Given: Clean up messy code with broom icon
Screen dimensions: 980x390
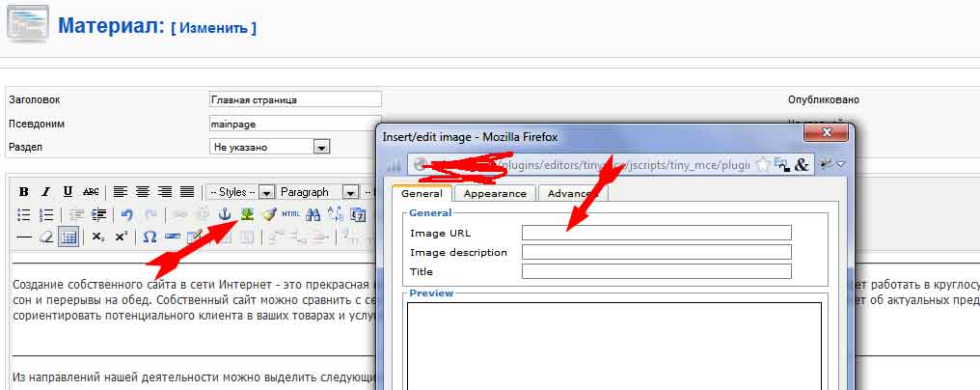Looking at the screenshot, I should (x=269, y=214).
